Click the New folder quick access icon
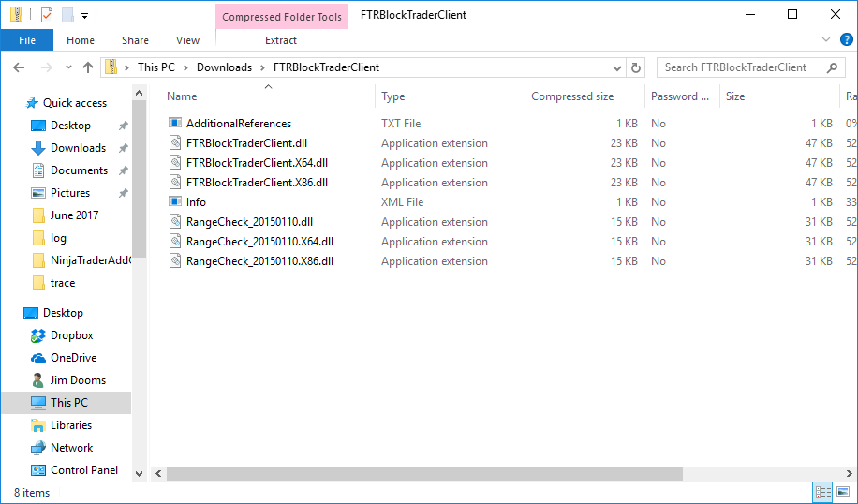858x504 pixels. (67, 15)
